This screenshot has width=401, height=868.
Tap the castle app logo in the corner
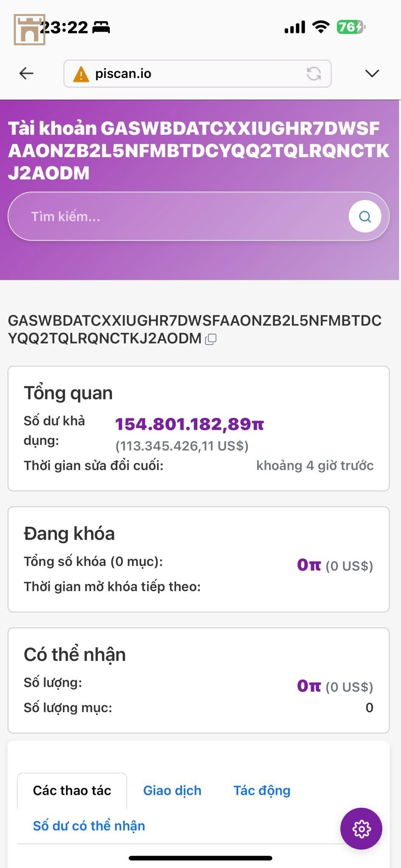tap(29, 29)
